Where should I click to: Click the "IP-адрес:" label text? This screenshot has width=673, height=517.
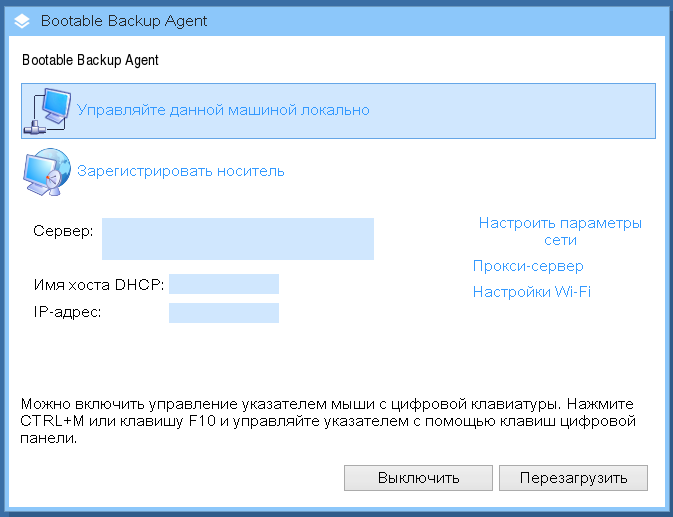[67, 312]
